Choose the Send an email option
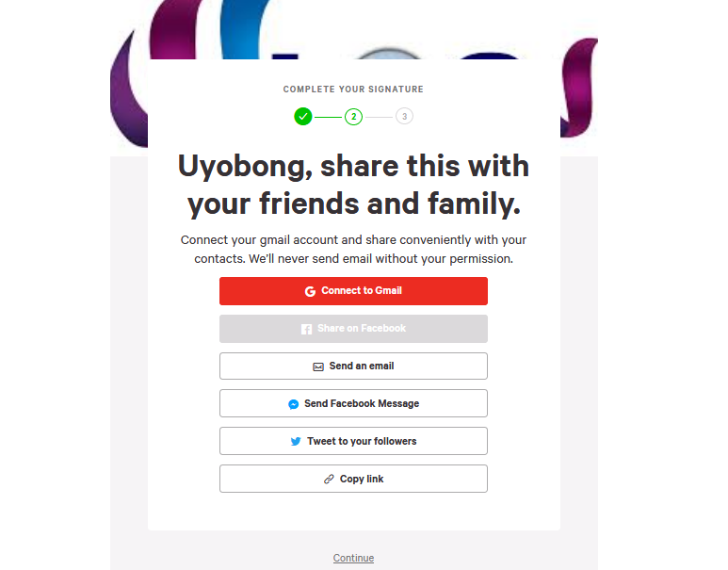Screen dimensions: 728x570 (353, 366)
